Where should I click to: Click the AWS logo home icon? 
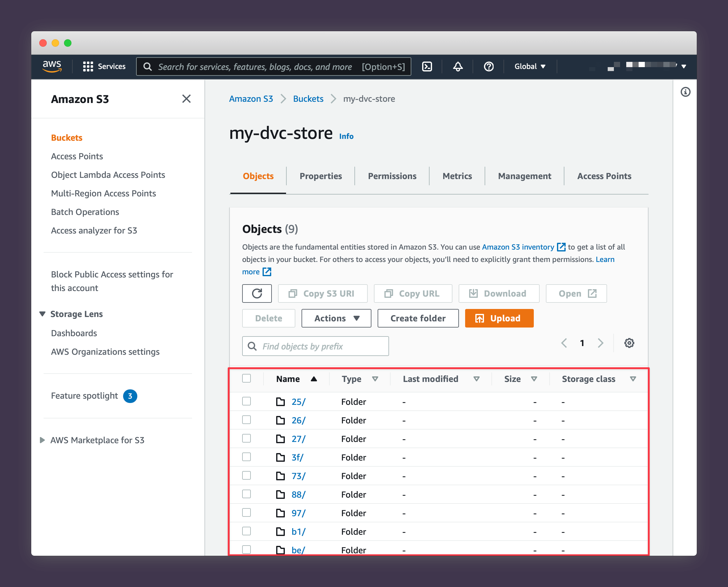52,66
